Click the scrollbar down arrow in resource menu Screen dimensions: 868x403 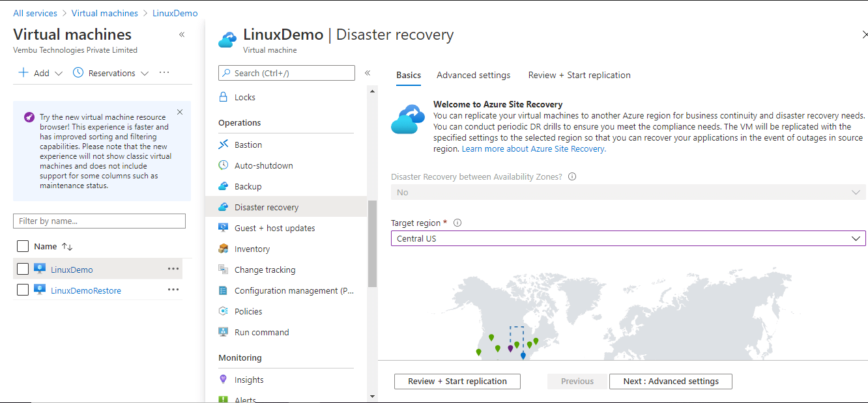point(372,396)
